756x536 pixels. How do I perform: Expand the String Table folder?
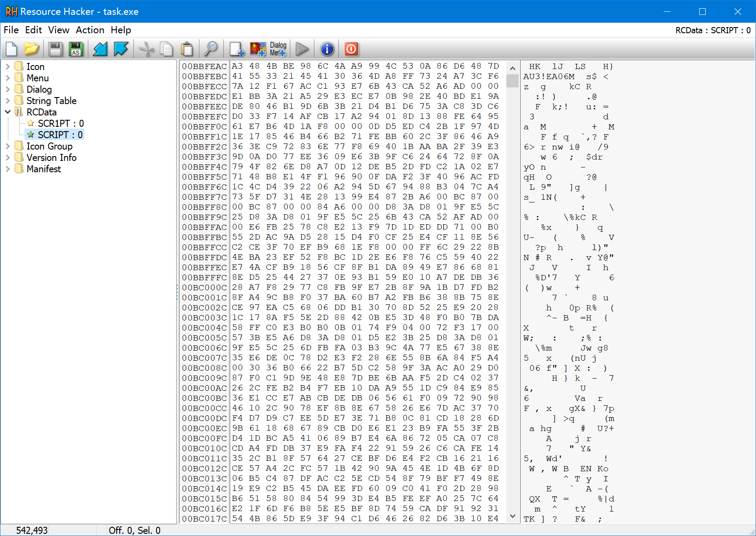click(x=7, y=101)
